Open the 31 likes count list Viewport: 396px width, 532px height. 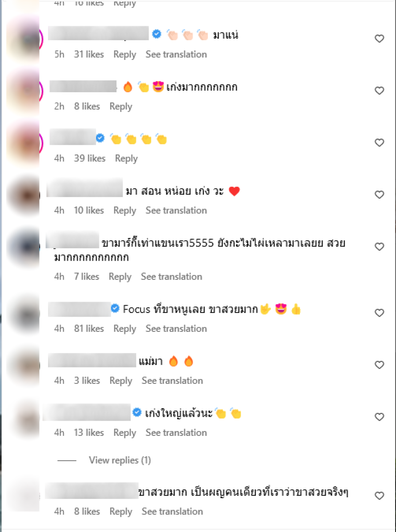89,54
